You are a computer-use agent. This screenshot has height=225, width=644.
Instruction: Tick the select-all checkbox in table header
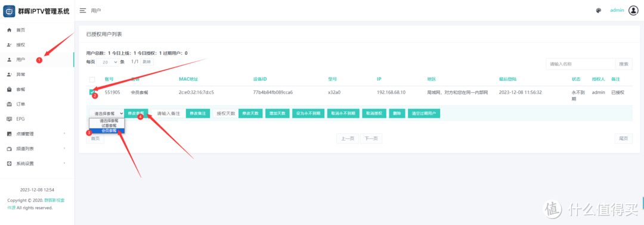point(92,80)
